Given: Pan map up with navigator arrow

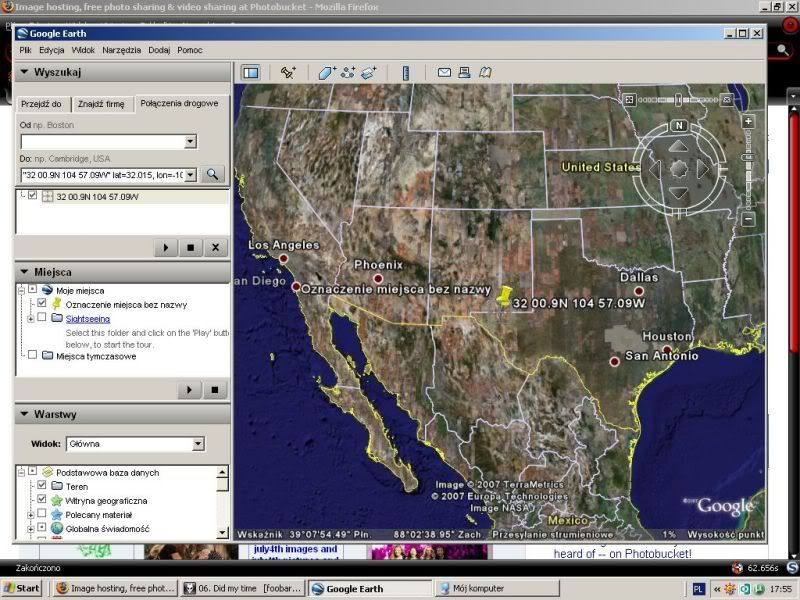Looking at the screenshot, I should pyautogui.click(x=679, y=146).
